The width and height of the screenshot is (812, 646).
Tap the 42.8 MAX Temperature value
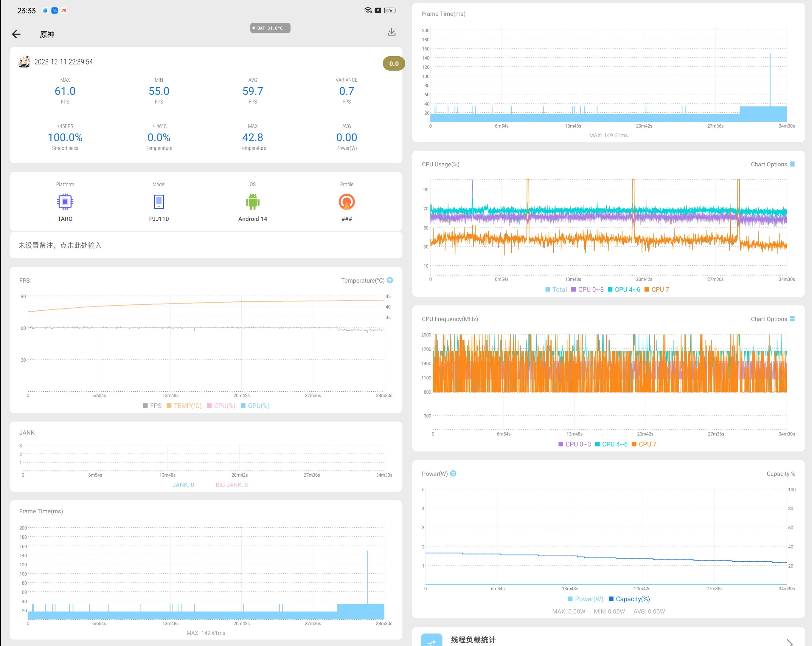click(253, 137)
